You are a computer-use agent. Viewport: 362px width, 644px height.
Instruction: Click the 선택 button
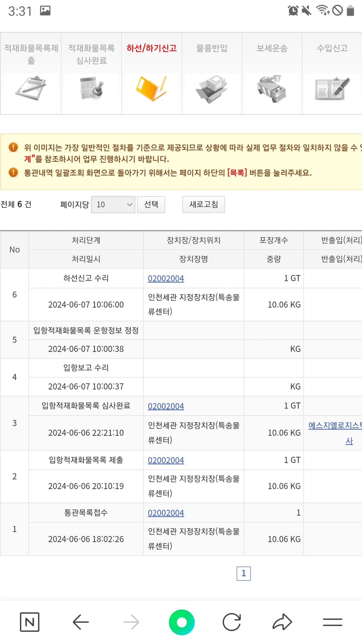(x=151, y=204)
